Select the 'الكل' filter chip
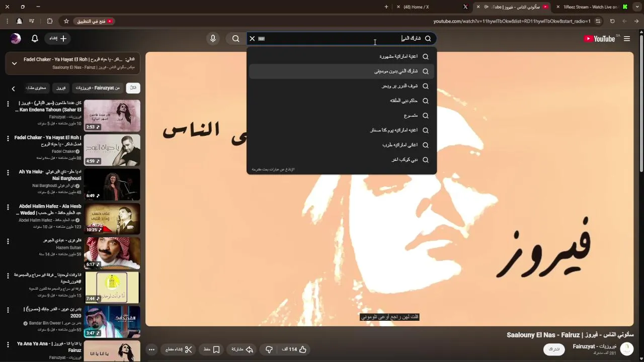This screenshot has width=644, height=362. click(x=133, y=88)
